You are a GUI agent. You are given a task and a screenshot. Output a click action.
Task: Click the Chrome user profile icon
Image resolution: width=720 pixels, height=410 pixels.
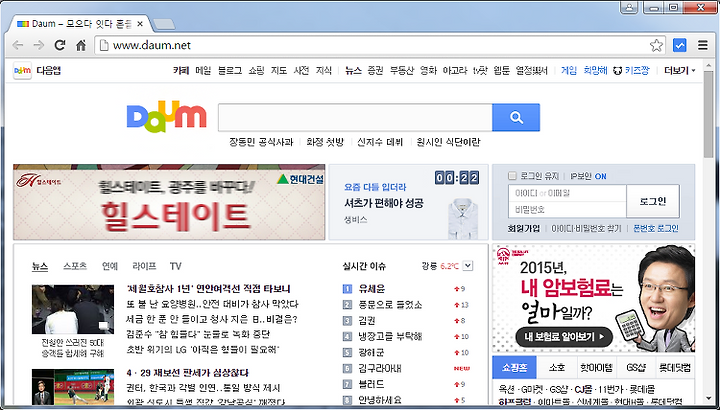tap(629, 7)
